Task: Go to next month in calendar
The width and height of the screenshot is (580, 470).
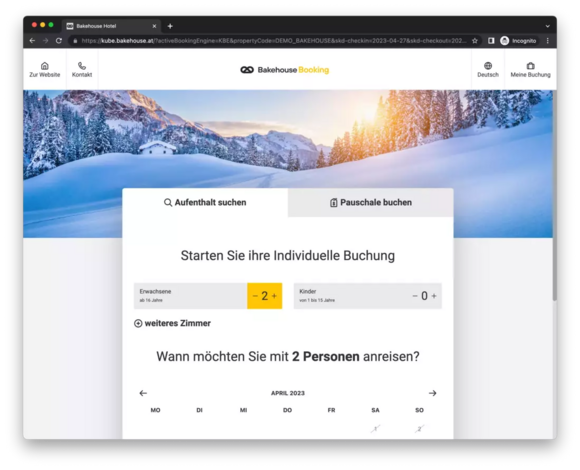Action: click(x=432, y=393)
